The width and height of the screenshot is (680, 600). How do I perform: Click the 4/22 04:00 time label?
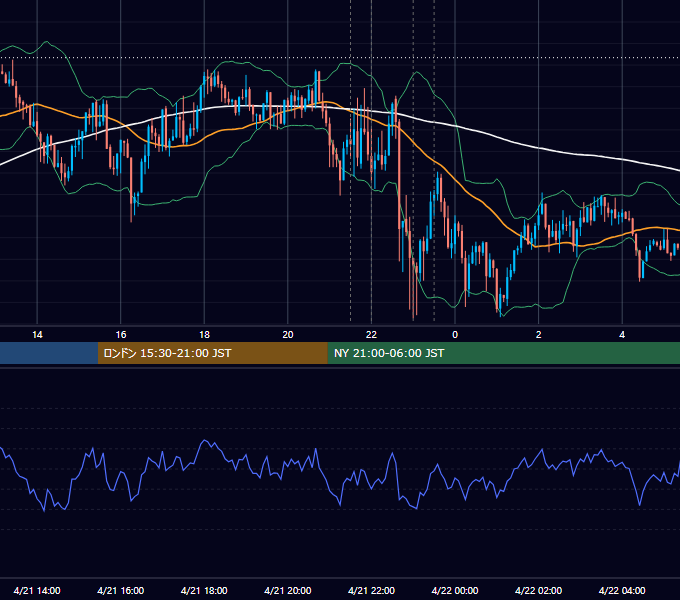point(622,590)
